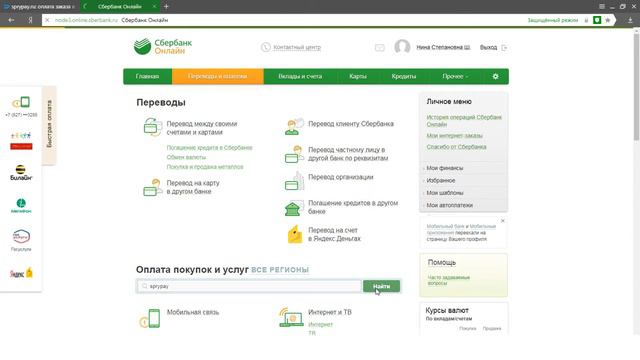
Task: Open the Переводы и платежи tab
Action: pyautogui.click(x=218, y=76)
